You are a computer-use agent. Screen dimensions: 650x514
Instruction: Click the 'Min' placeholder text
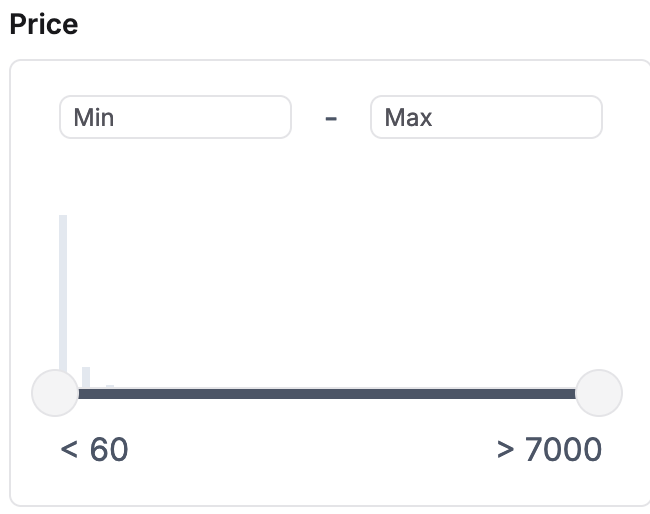pyautogui.click(x=94, y=117)
